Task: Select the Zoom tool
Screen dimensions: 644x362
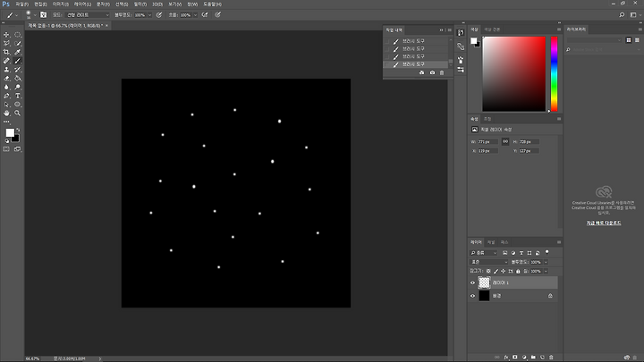Action: (18, 113)
